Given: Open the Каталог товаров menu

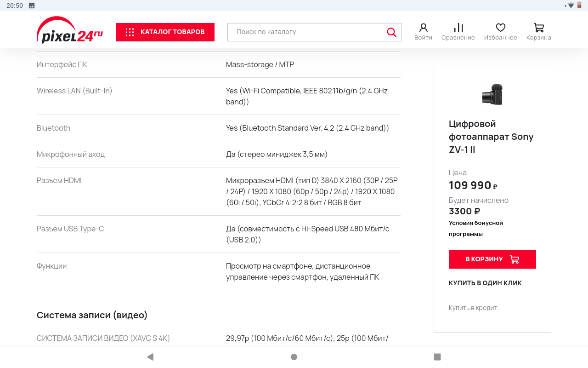Looking at the screenshot, I should (x=165, y=32).
